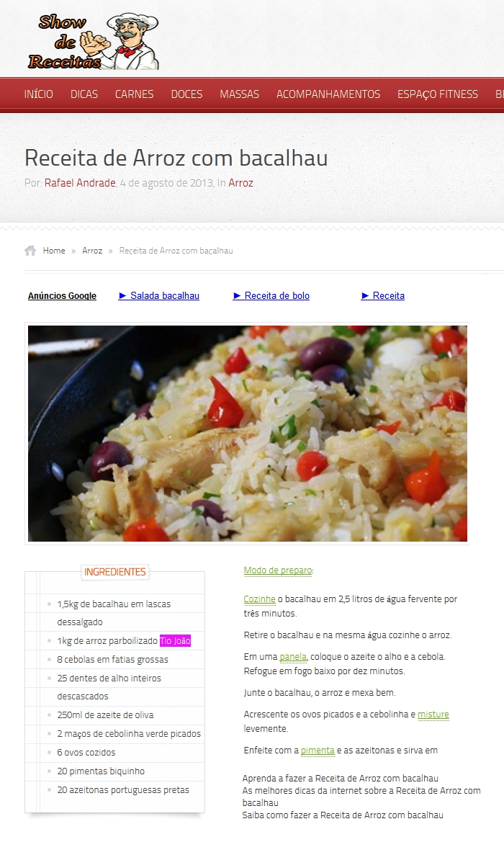Click the Show de Receitas chef logo

tap(94, 41)
